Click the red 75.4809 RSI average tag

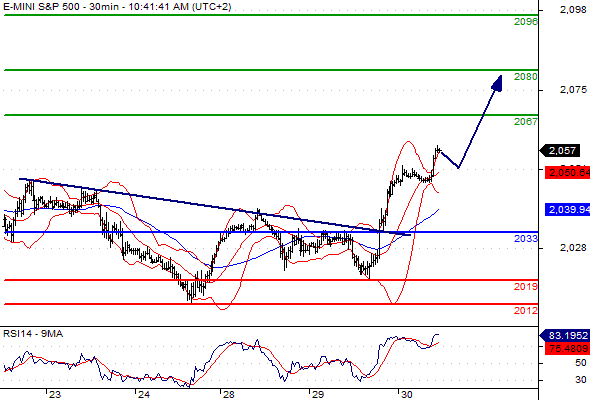click(567, 348)
